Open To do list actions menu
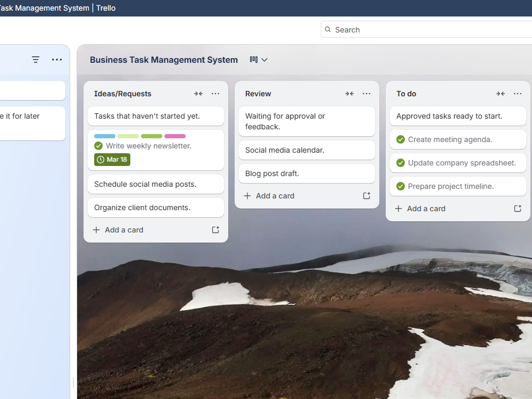Image resolution: width=532 pixels, height=399 pixels. (518, 94)
